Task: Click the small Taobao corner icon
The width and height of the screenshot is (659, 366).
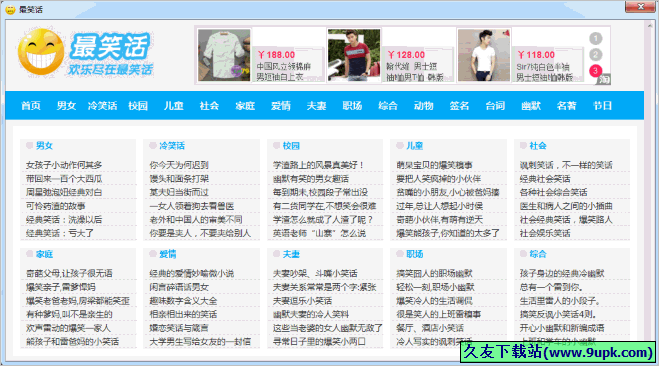Action: click(604, 79)
